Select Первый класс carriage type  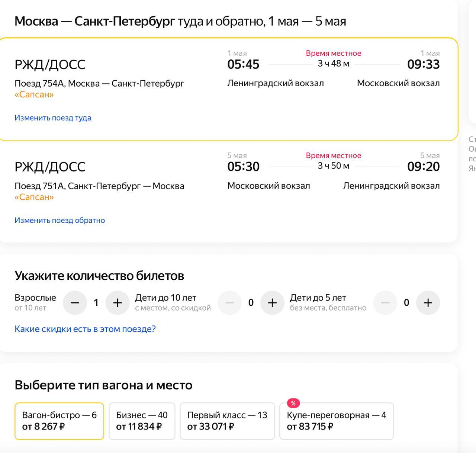[227, 421]
